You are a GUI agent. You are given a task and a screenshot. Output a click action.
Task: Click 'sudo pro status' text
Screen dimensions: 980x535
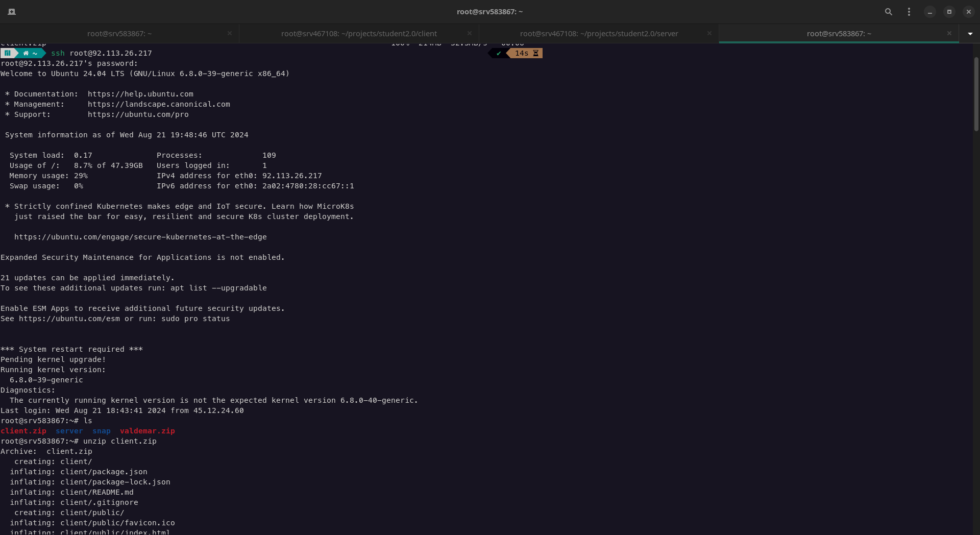coord(195,319)
